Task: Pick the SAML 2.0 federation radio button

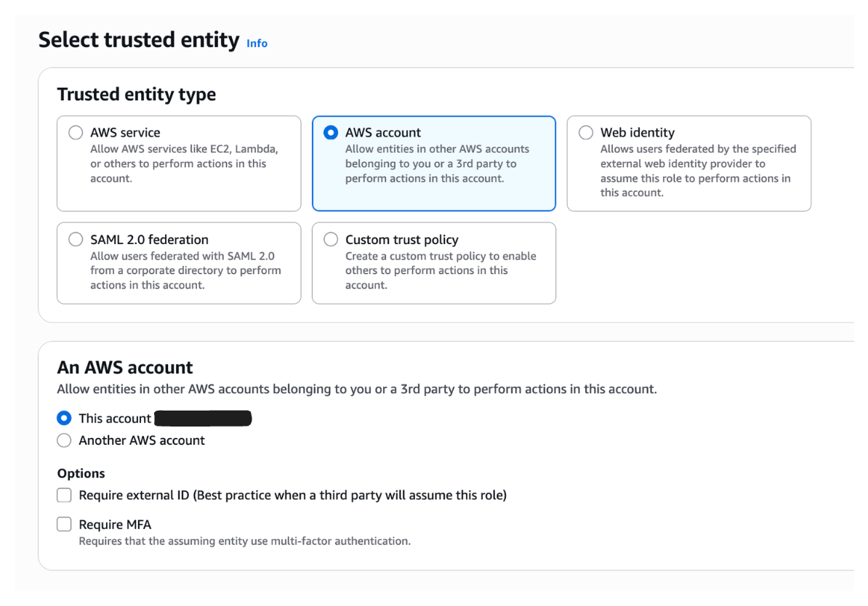Action: (x=76, y=239)
